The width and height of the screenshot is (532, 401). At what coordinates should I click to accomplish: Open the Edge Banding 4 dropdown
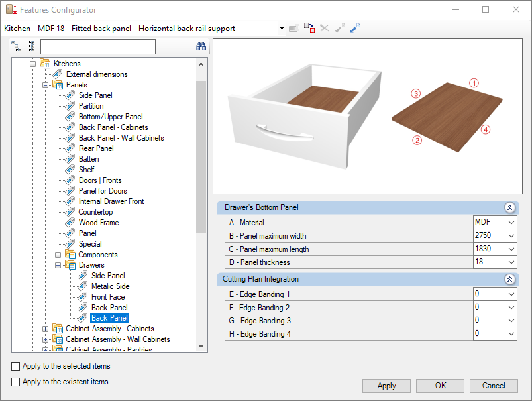pyautogui.click(x=511, y=334)
